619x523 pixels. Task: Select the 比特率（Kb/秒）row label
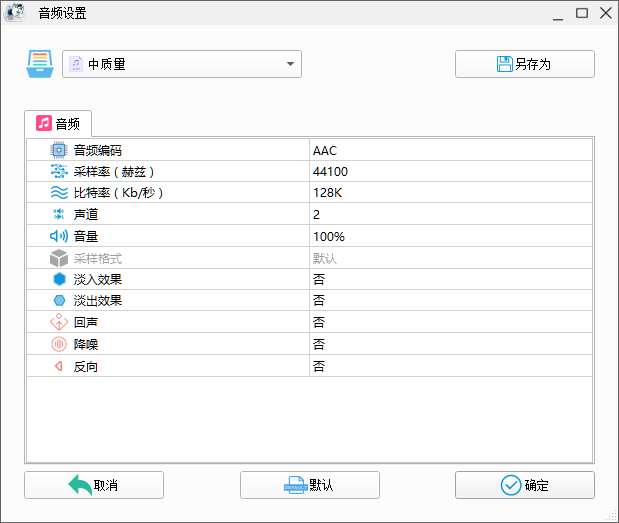[x=118, y=193]
